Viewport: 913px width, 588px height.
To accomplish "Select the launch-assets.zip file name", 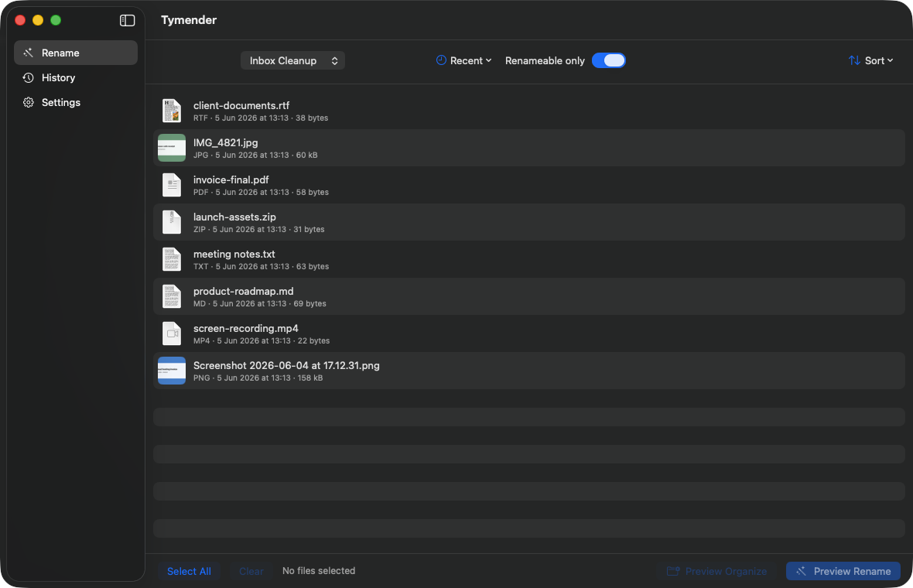I will coord(234,217).
